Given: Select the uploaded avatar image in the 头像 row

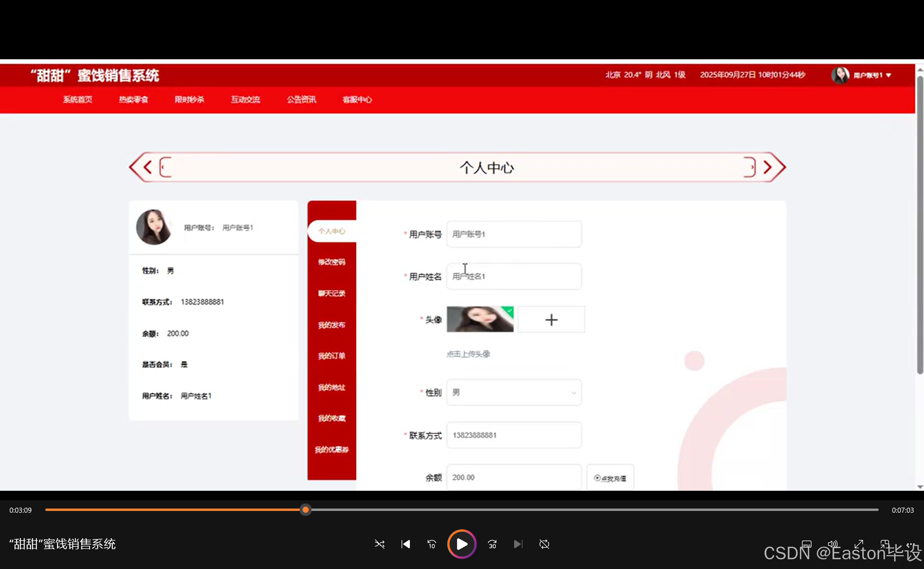Looking at the screenshot, I should click(x=480, y=319).
